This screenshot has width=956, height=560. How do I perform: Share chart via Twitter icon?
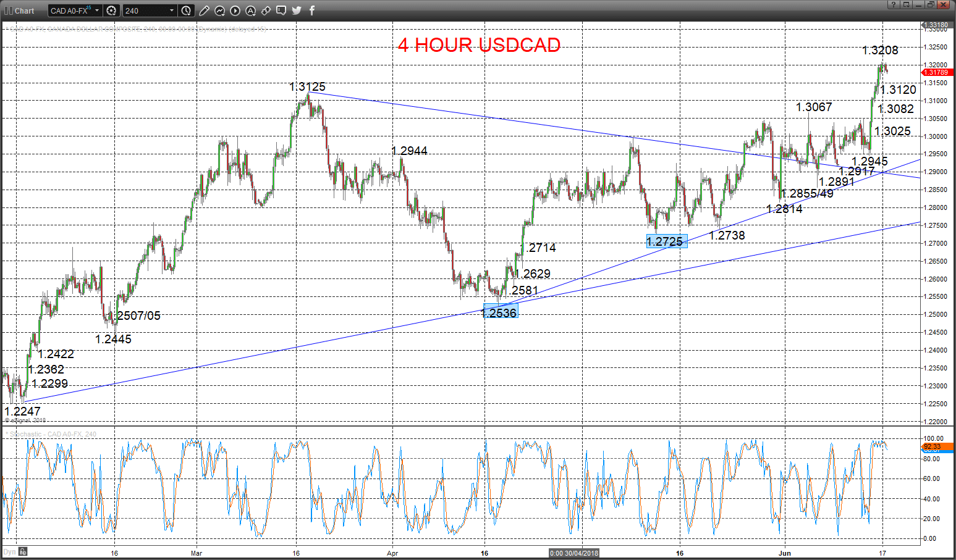tap(297, 10)
